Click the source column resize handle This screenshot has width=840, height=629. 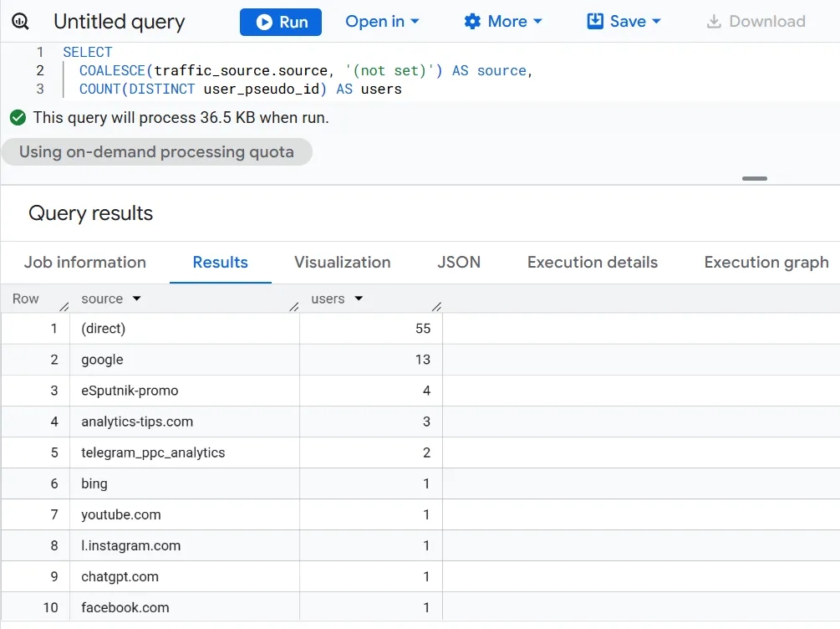(x=294, y=307)
